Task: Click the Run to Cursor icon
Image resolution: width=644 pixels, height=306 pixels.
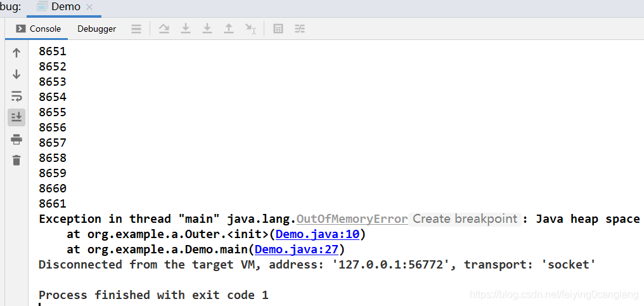Action: (250, 29)
